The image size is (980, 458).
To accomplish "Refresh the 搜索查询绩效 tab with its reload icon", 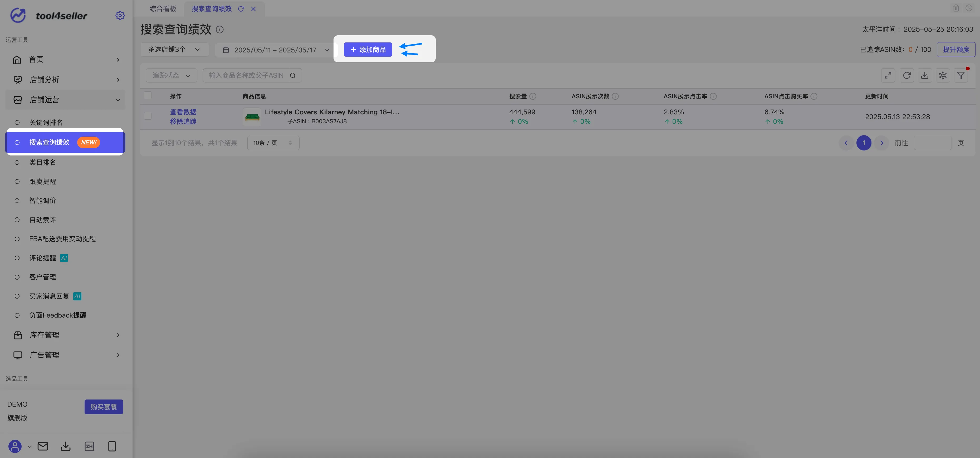I will coord(241,9).
